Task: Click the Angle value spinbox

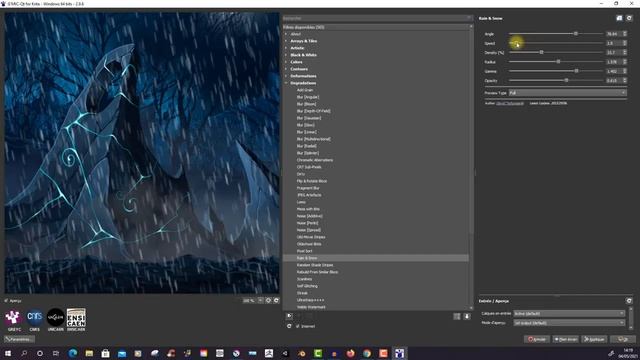Action: [x=616, y=34]
